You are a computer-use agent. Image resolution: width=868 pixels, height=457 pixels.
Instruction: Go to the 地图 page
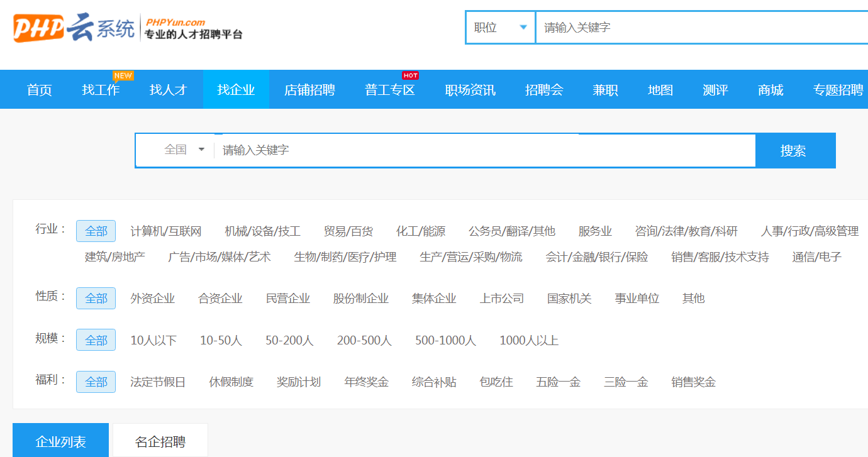[659, 89]
